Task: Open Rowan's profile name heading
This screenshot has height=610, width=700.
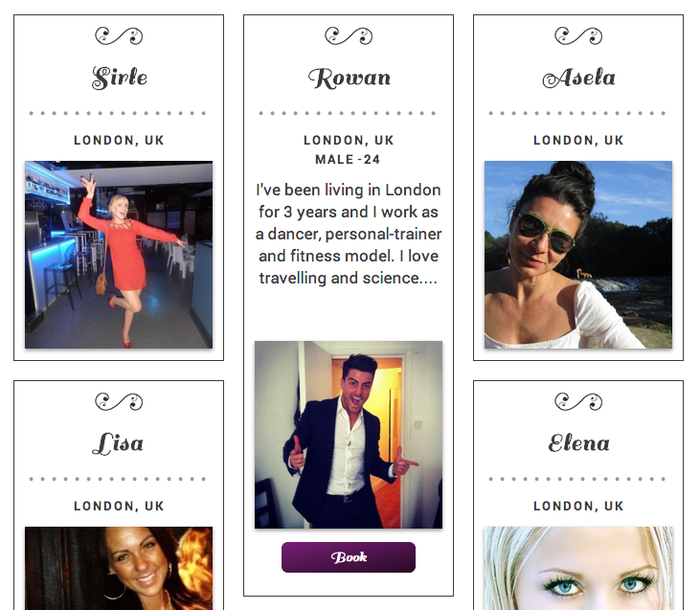Action: point(350,79)
